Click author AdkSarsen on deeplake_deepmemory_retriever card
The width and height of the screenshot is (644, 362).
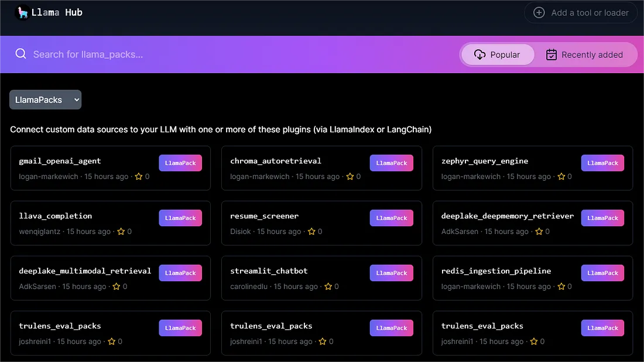460,232
